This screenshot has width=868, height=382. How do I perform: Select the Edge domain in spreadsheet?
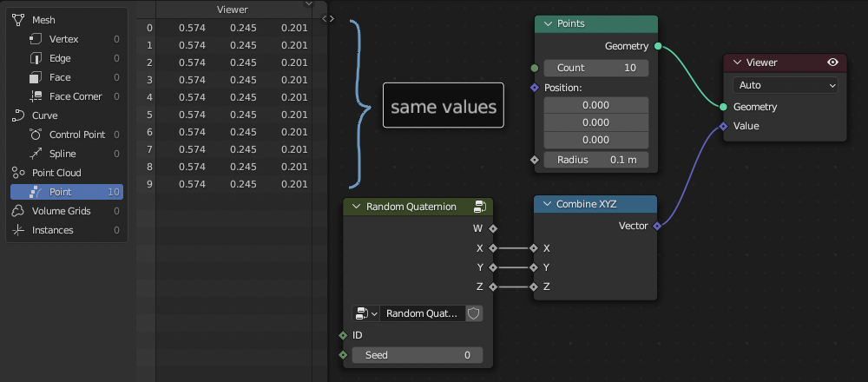click(60, 58)
